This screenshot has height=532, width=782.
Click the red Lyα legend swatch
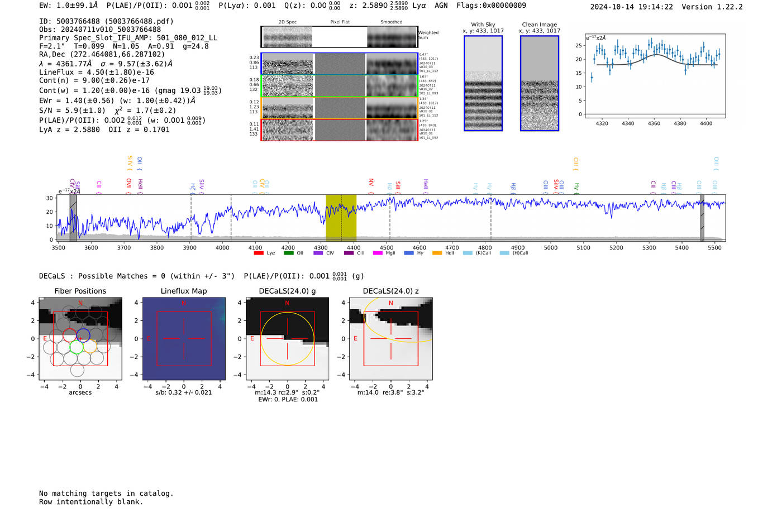[x=258, y=253]
